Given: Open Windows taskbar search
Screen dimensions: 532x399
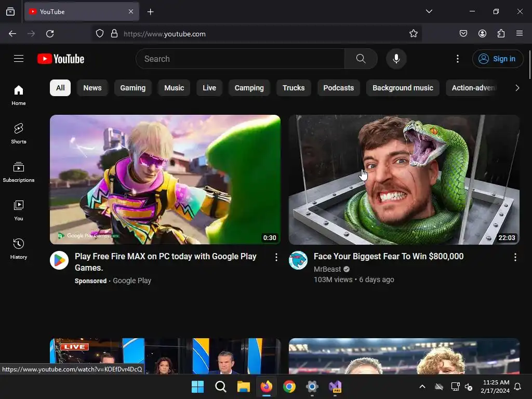Looking at the screenshot, I should (x=220, y=387).
